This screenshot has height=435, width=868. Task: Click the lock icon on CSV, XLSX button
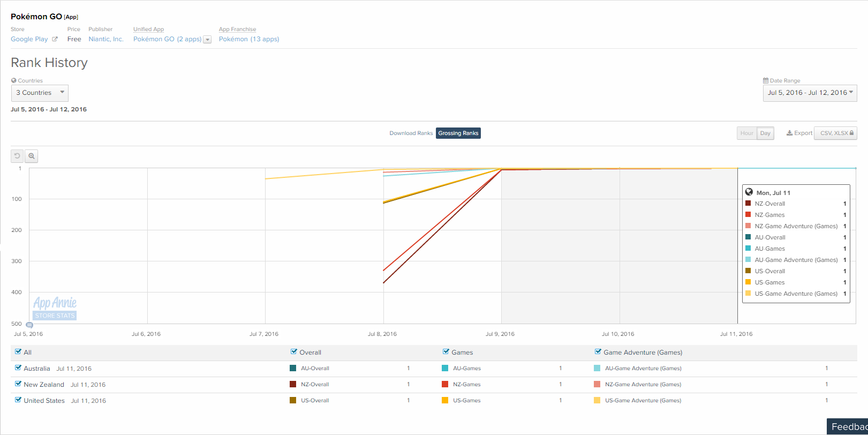point(851,133)
